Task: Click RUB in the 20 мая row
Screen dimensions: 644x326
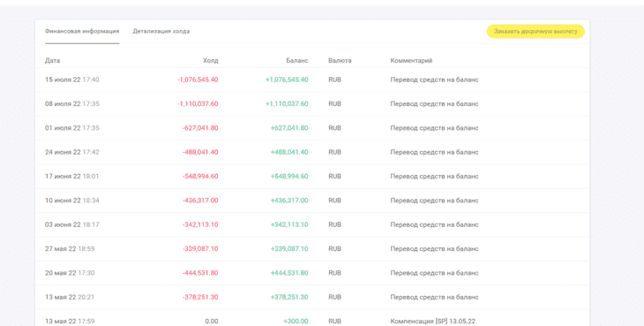Action: (x=334, y=273)
